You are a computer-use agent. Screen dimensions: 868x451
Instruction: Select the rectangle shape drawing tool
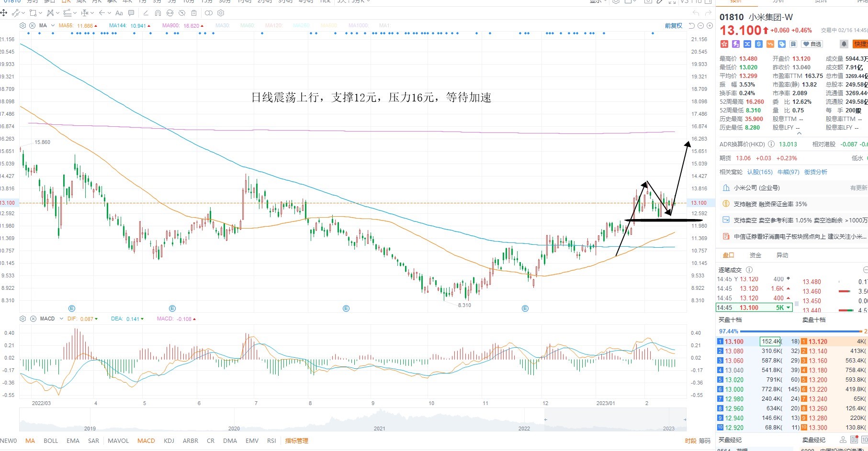(33, 13)
